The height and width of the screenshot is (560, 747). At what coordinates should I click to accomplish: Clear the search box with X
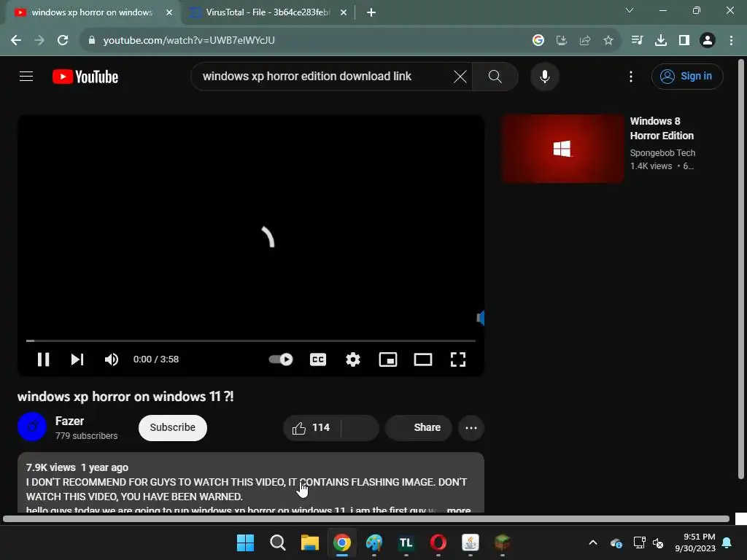click(460, 76)
